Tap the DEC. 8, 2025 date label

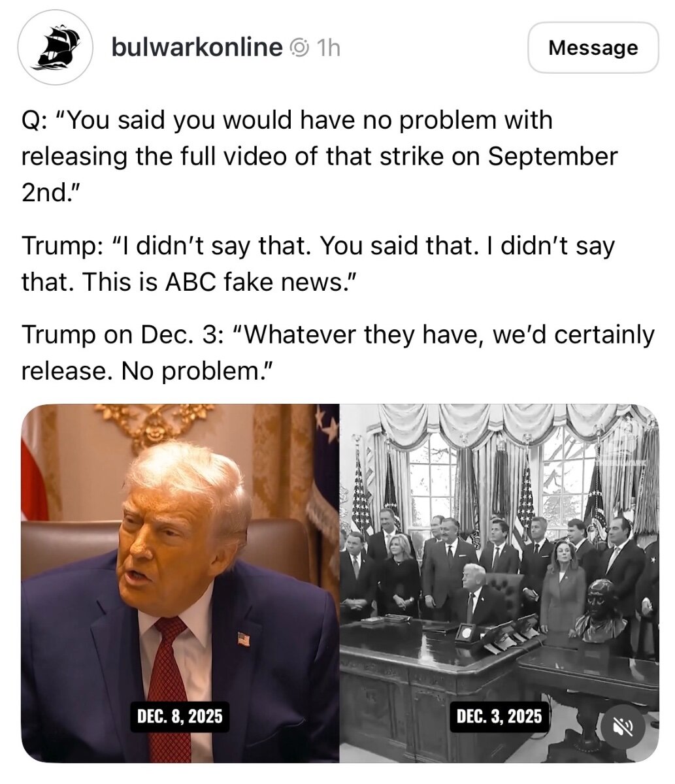[180, 716]
